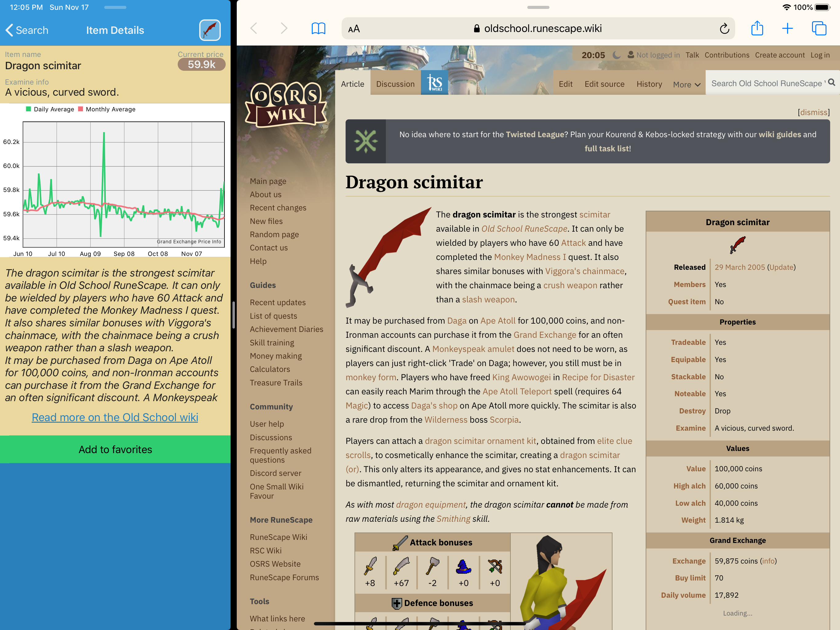Switch to the Discussion tab
Image resolution: width=840 pixels, height=630 pixels.
[395, 84]
